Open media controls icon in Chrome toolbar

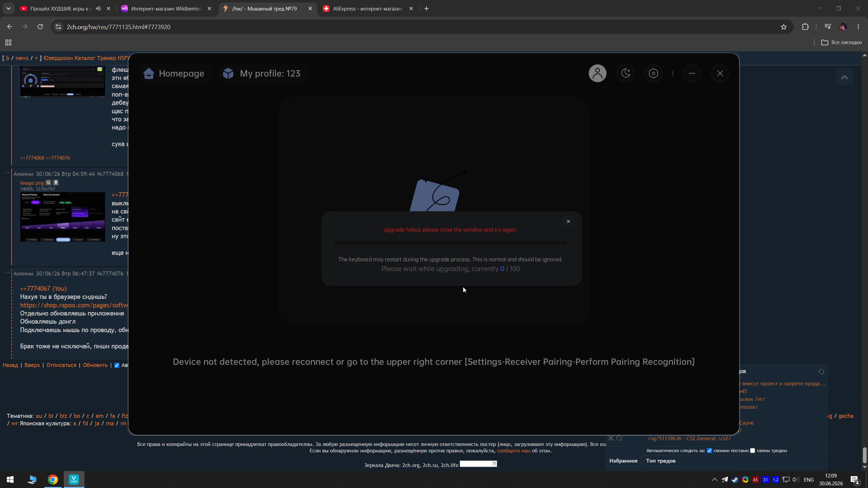pos(828,27)
